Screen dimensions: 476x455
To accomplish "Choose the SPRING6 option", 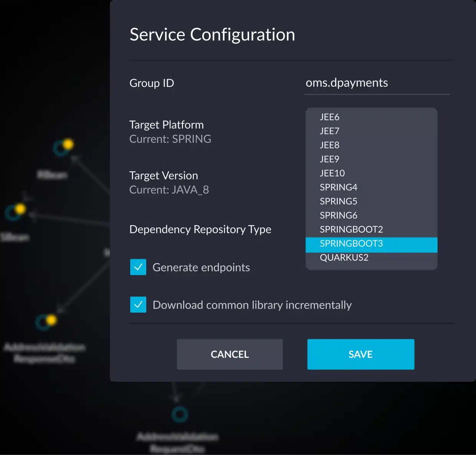I will click(371, 215).
